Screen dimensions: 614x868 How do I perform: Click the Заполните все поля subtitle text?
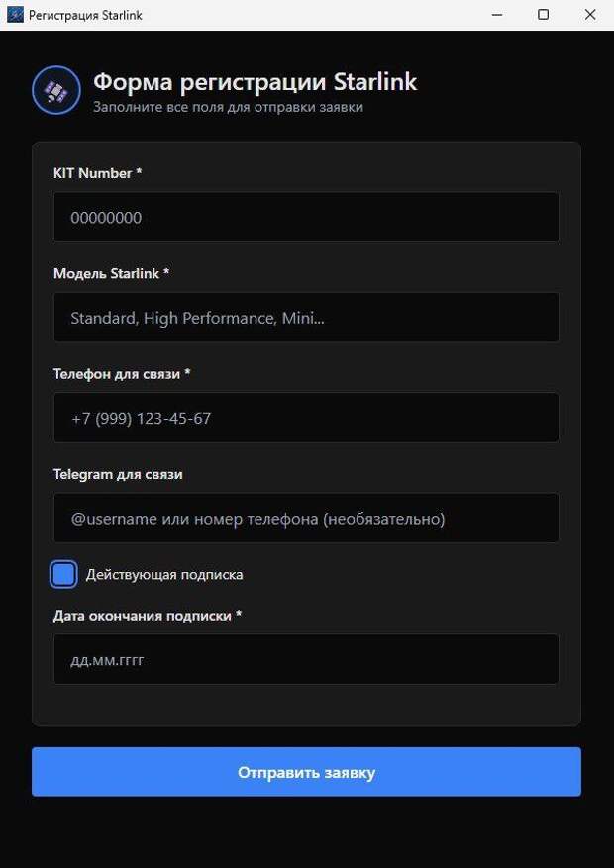click(228, 107)
